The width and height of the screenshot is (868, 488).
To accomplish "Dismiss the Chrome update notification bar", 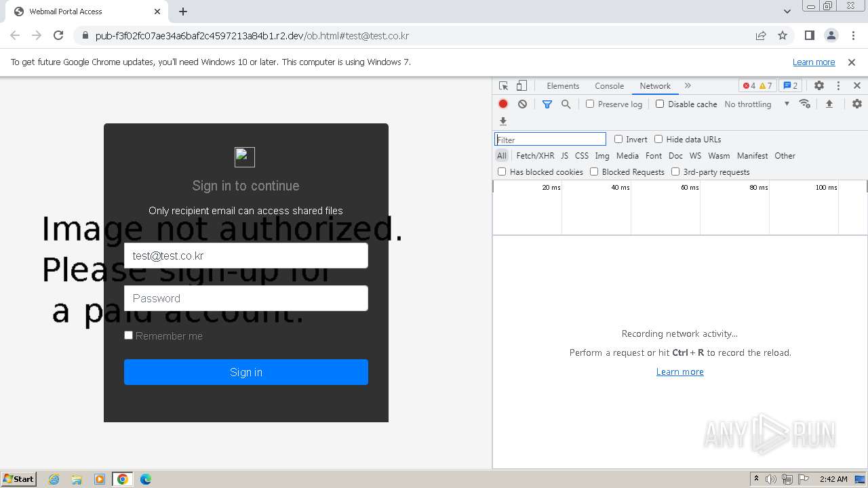I will point(852,62).
